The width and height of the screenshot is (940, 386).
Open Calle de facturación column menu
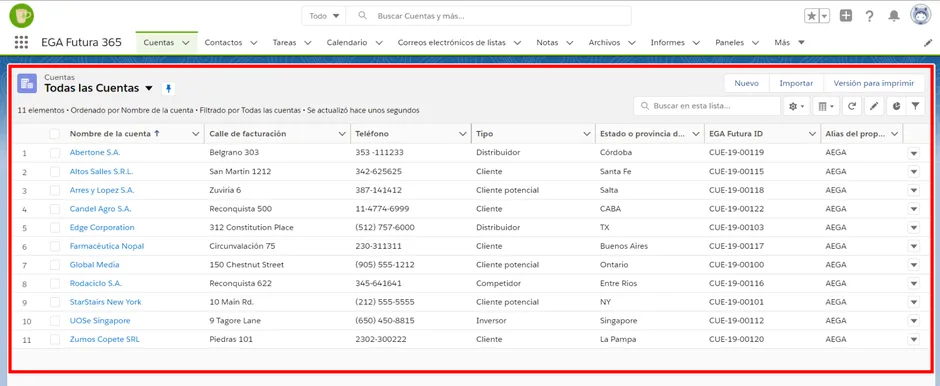tap(342, 134)
